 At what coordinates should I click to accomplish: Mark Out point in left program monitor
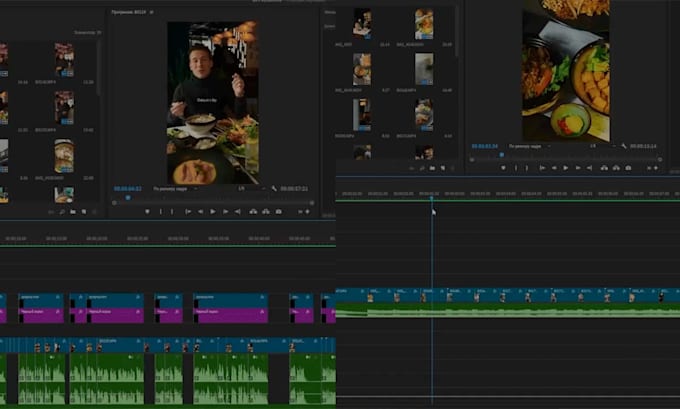coord(172,212)
